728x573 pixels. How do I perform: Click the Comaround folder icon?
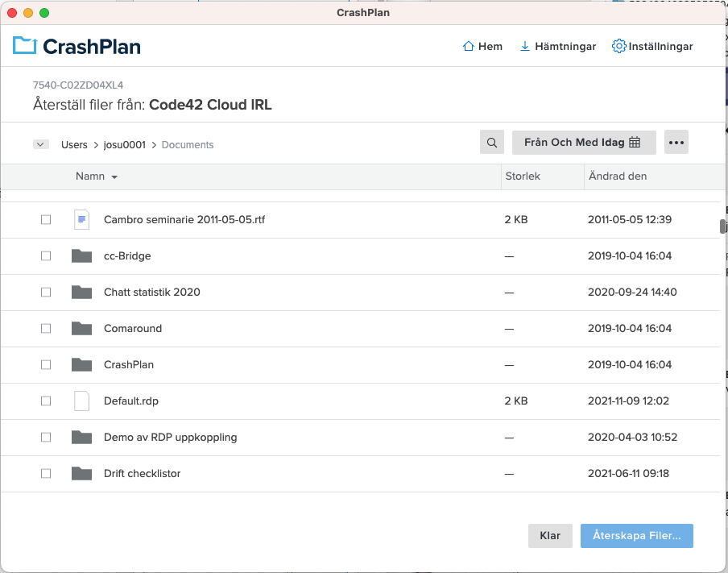(81, 328)
